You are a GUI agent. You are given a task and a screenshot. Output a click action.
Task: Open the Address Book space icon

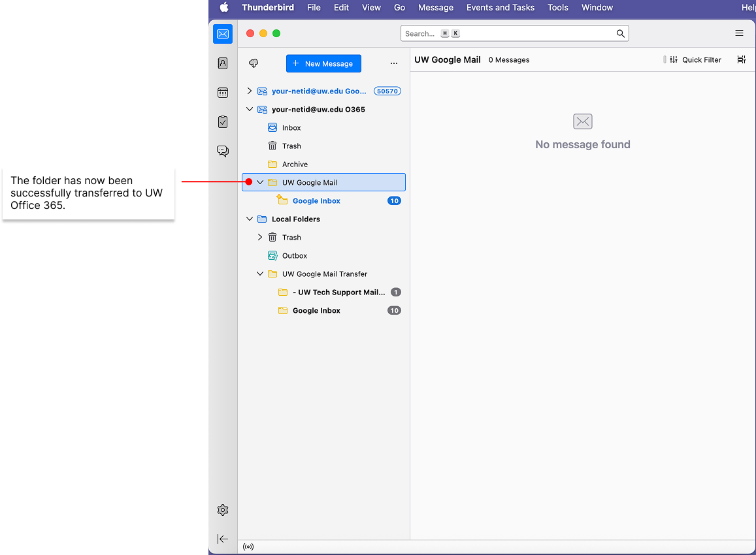[x=223, y=63]
